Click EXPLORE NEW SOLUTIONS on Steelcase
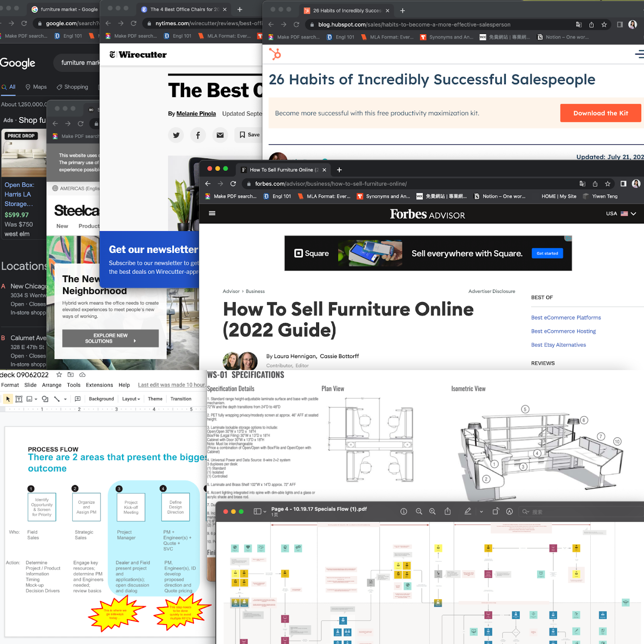The image size is (644, 644). (x=110, y=338)
